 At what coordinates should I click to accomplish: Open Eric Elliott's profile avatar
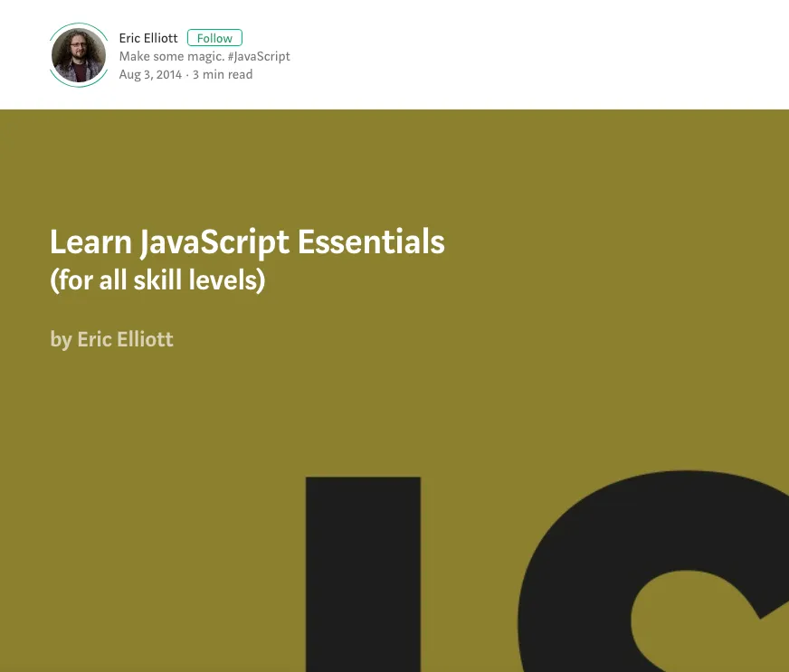79,55
